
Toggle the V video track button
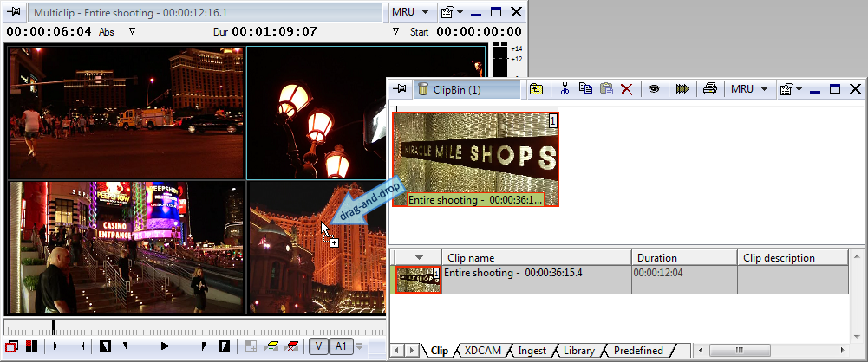pos(317,346)
